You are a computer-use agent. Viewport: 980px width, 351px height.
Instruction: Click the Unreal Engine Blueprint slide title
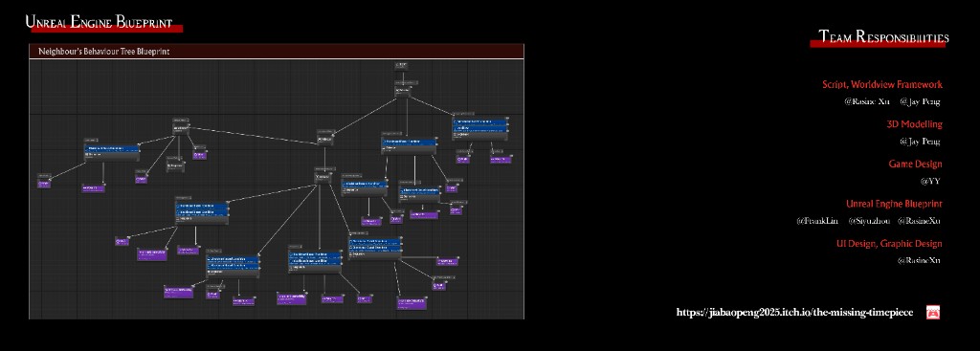(99, 22)
